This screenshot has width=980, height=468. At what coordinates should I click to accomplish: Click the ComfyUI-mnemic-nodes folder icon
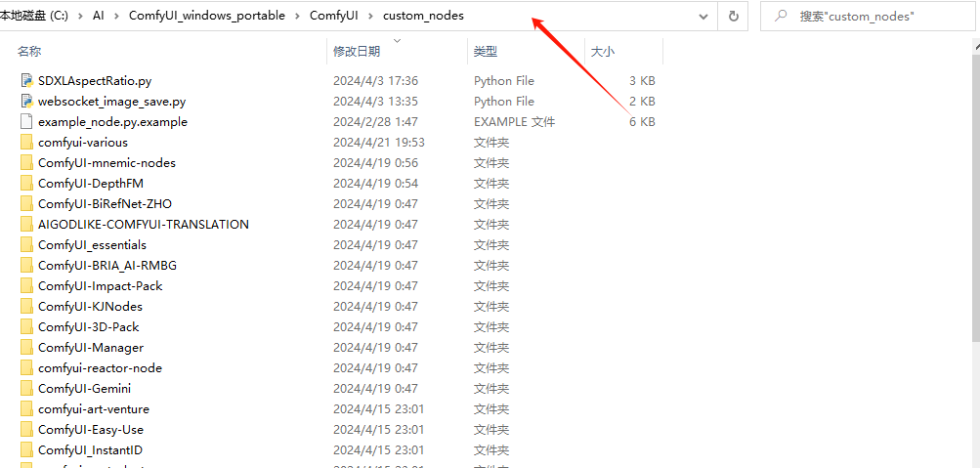[x=26, y=163]
